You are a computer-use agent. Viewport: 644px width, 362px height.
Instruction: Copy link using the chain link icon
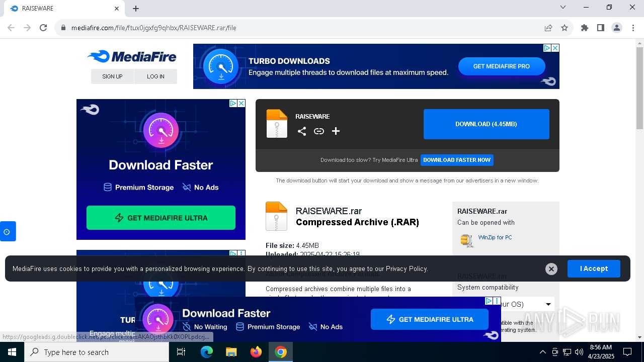(x=319, y=131)
